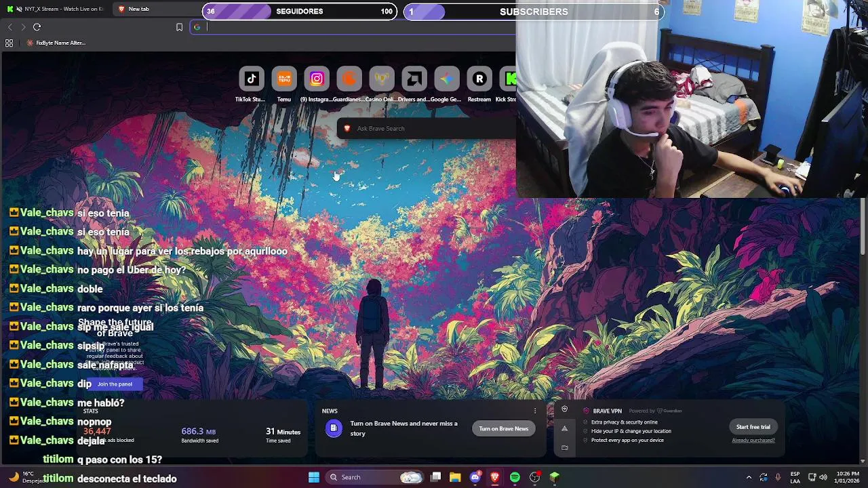Click chat message 'no pago el Uber de hoy?'
Image resolution: width=868 pixels, height=488 pixels.
point(132,270)
